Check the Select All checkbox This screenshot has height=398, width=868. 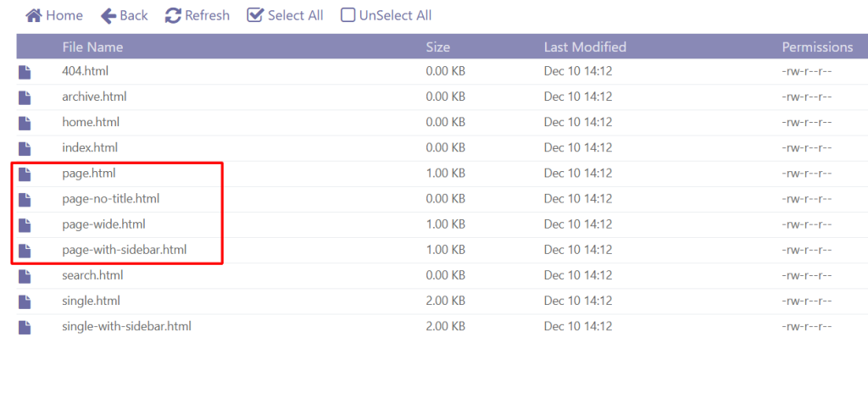(254, 15)
